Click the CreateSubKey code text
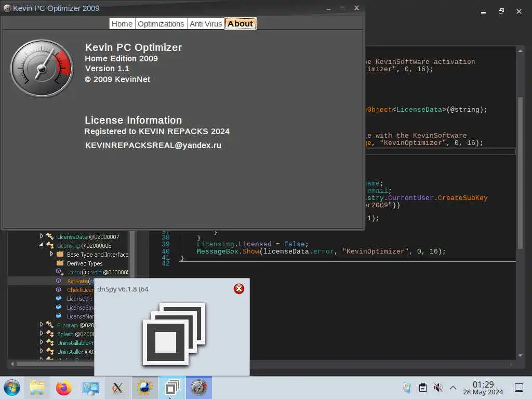532x399 pixels. pyautogui.click(x=462, y=198)
